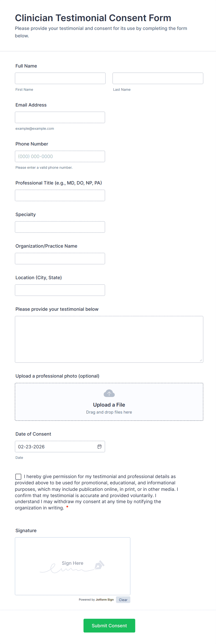216x644 pixels.
Task: Click into the Email Address field
Action: coord(60,117)
